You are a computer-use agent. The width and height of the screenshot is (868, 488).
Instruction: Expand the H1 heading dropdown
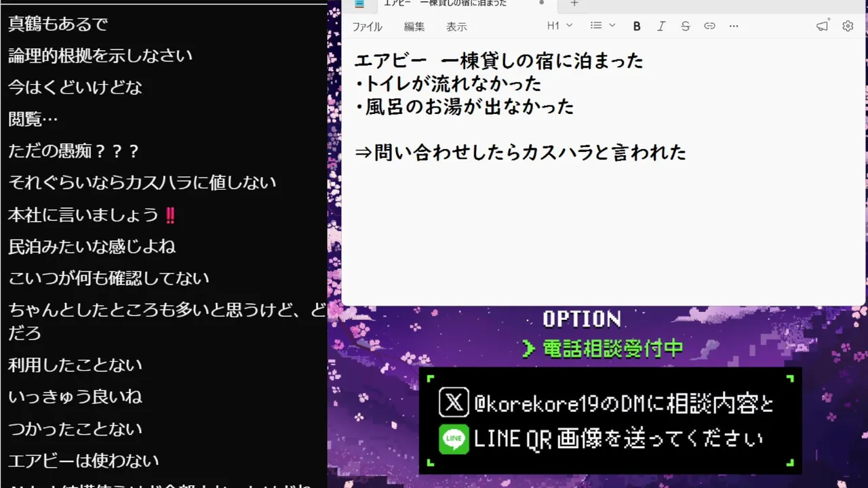560,26
